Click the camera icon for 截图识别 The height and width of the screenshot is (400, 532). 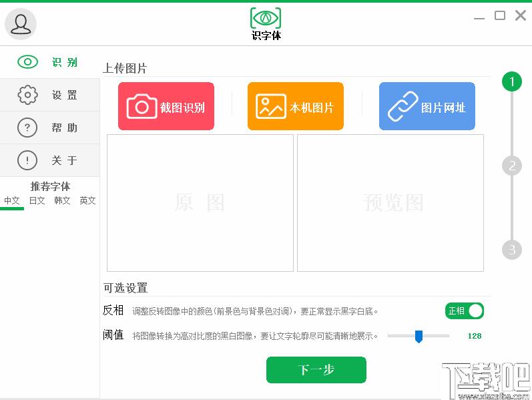[142, 107]
